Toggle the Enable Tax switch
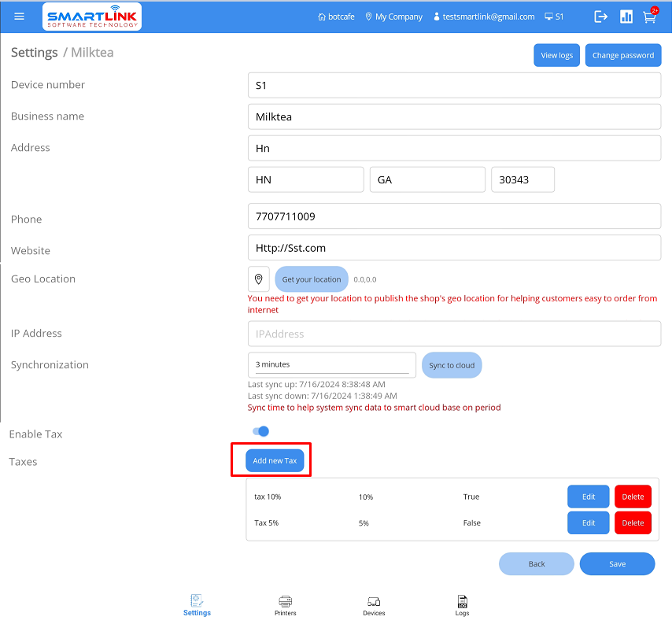Viewport: 672px width, 635px height. click(x=260, y=431)
